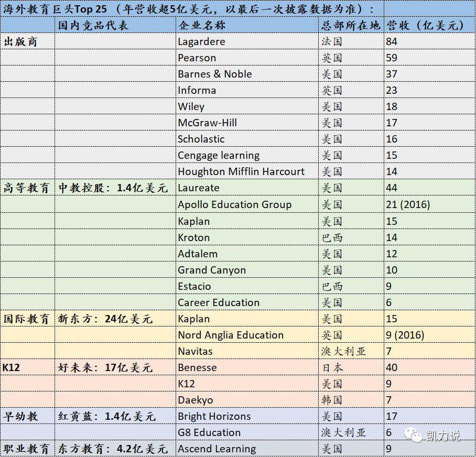
Task: Select the header cell '营收（亿美元）'
Action: tap(429, 25)
